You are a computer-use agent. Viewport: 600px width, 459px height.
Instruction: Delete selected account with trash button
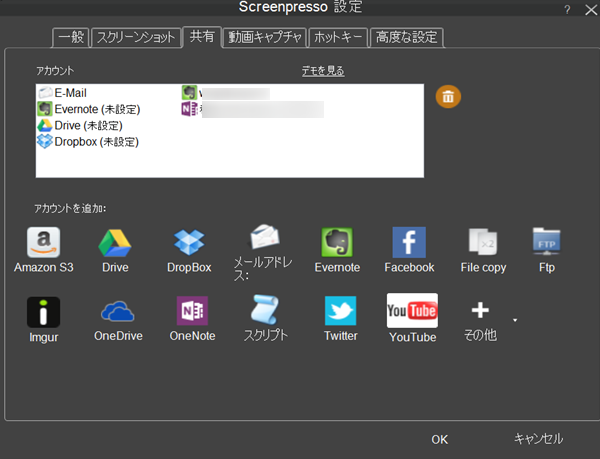(448, 96)
